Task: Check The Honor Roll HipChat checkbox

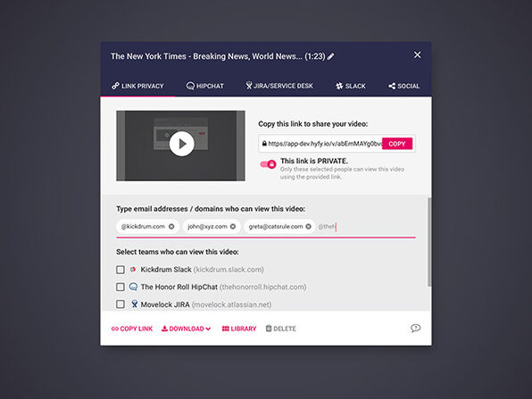Action: (121, 287)
